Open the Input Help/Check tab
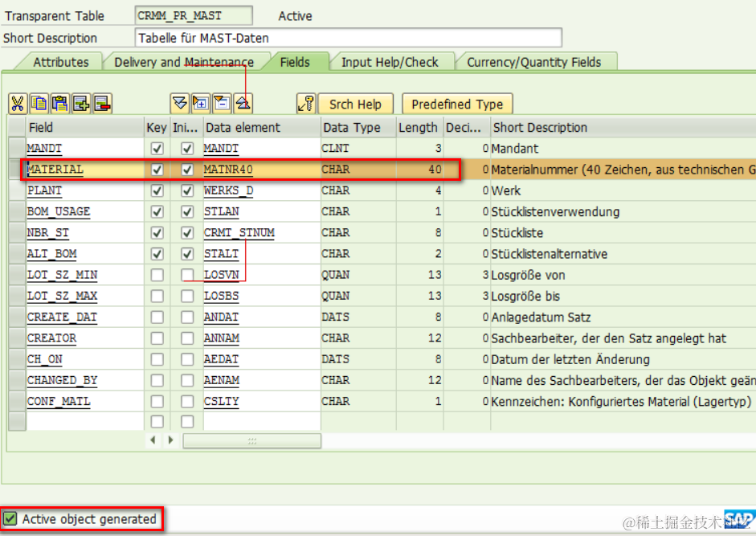This screenshot has height=536, width=756. click(390, 62)
